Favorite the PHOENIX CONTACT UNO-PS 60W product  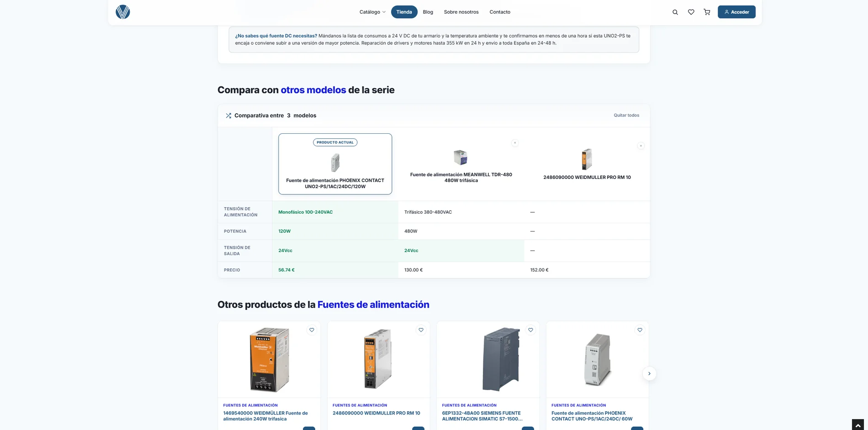point(640,330)
